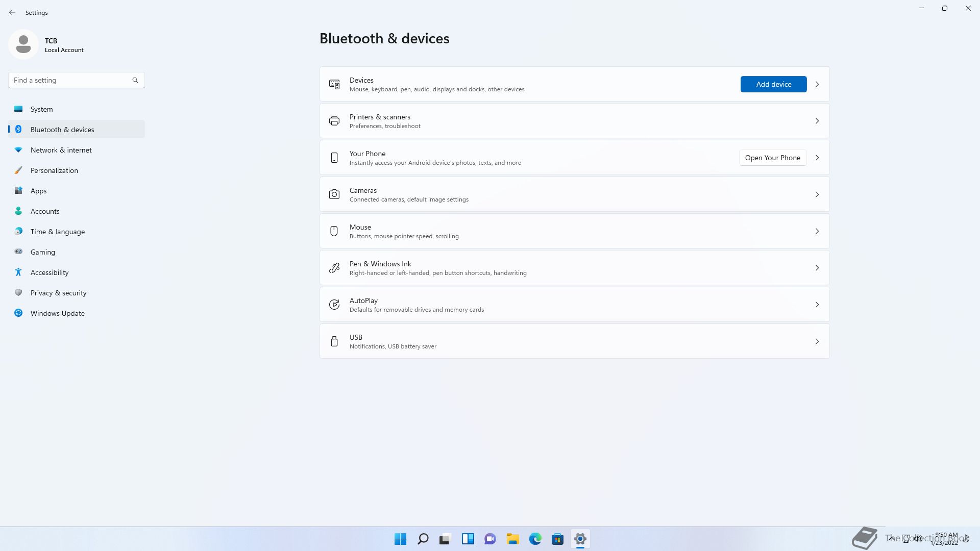This screenshot has height=551, width=980.
Task: Click the USB drive icon
Action: 334,341
